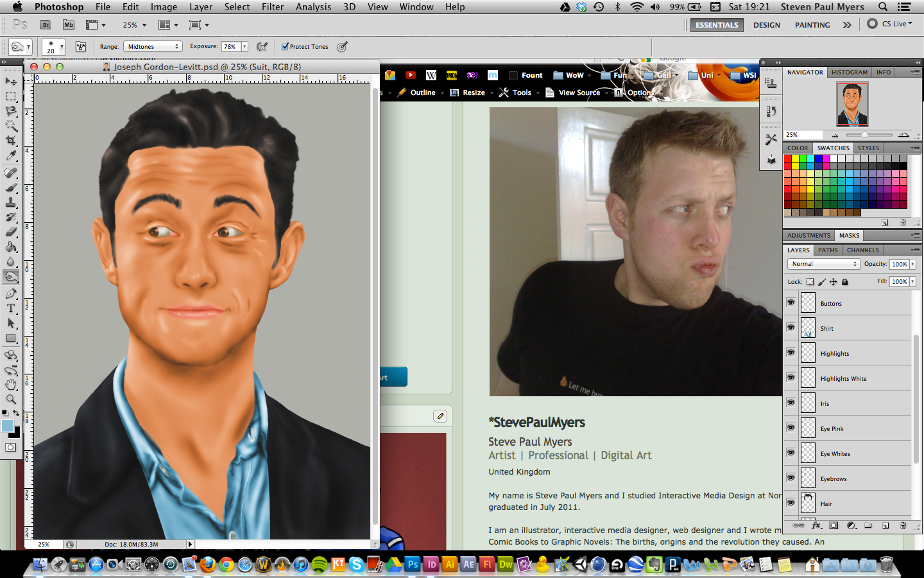Enable airbrush mode in options bar
Screen dimensions: 924x578
coord(262,46)
